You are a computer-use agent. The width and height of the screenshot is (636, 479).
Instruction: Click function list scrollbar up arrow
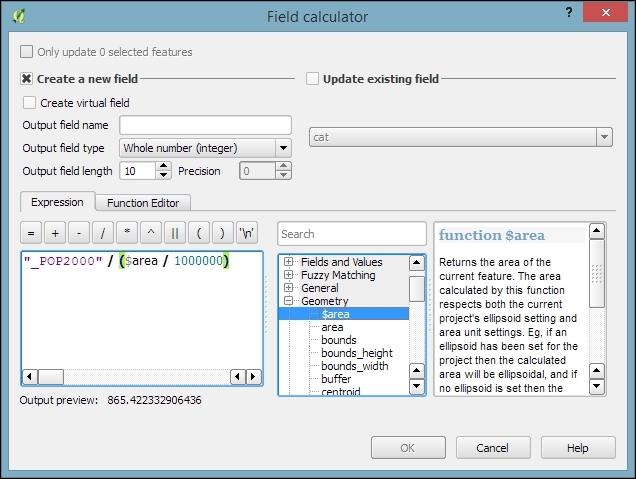[417, 263]
